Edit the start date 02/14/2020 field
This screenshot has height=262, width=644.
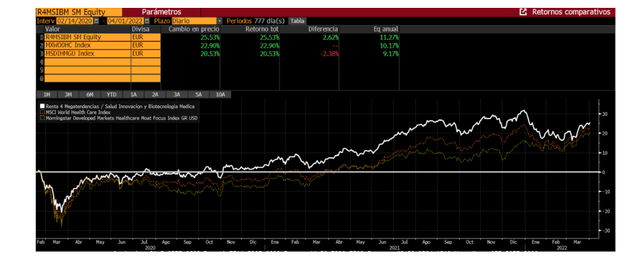point(74,21)
